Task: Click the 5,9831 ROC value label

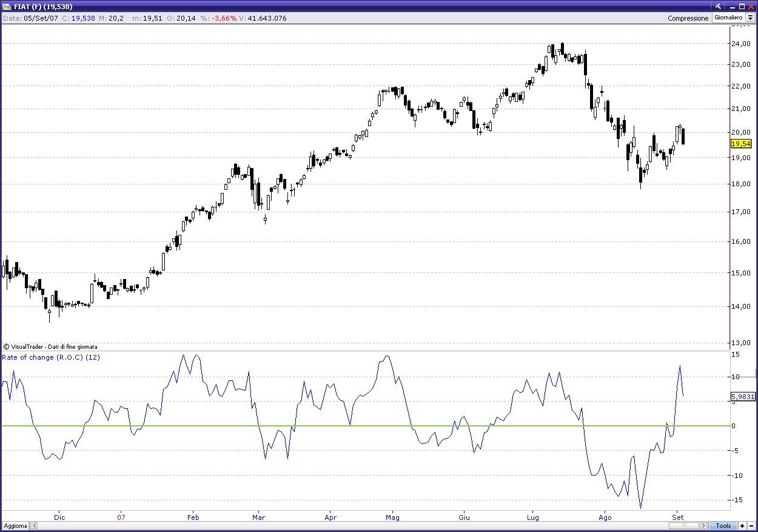Action: point(743,397)
